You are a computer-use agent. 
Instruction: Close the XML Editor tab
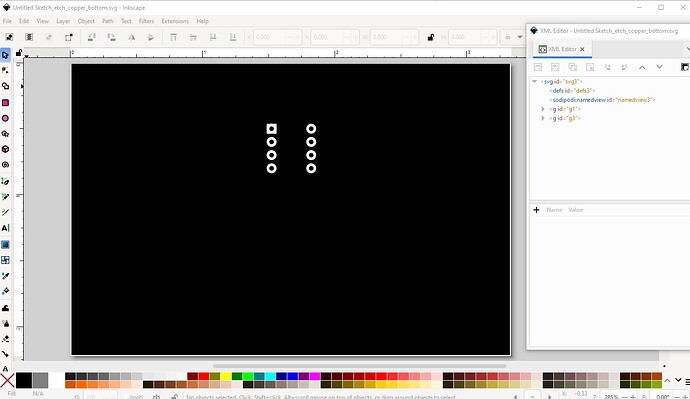click(582, 49)
